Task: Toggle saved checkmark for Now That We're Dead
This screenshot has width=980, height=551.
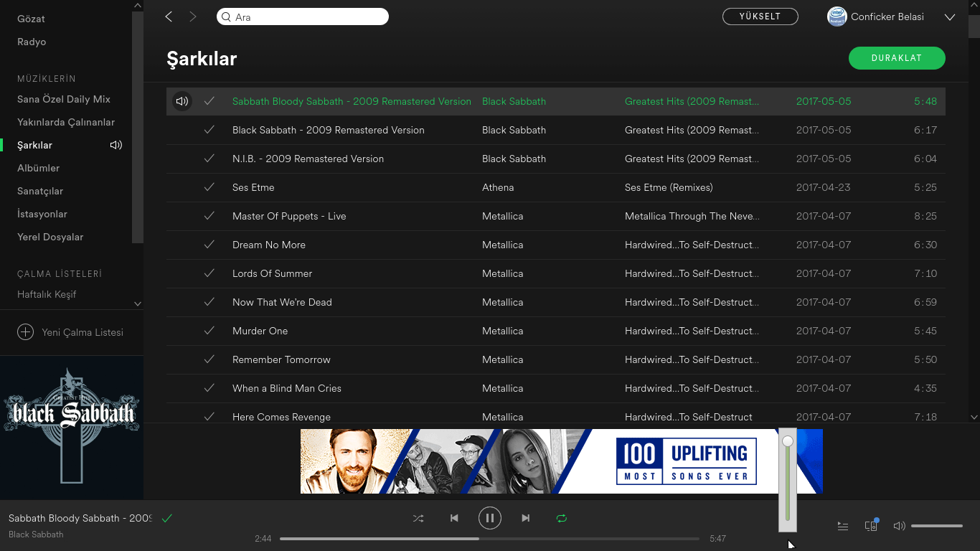Action: [x=209, y=302]
